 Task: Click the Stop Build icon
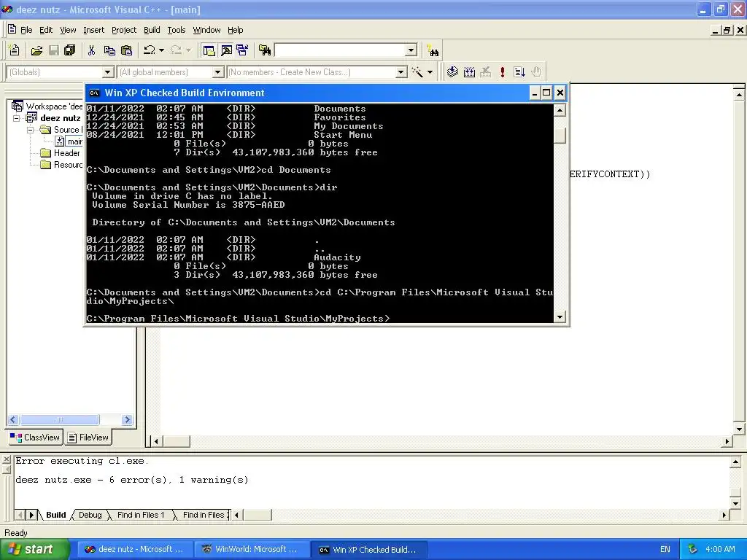(x=485, y=72)
